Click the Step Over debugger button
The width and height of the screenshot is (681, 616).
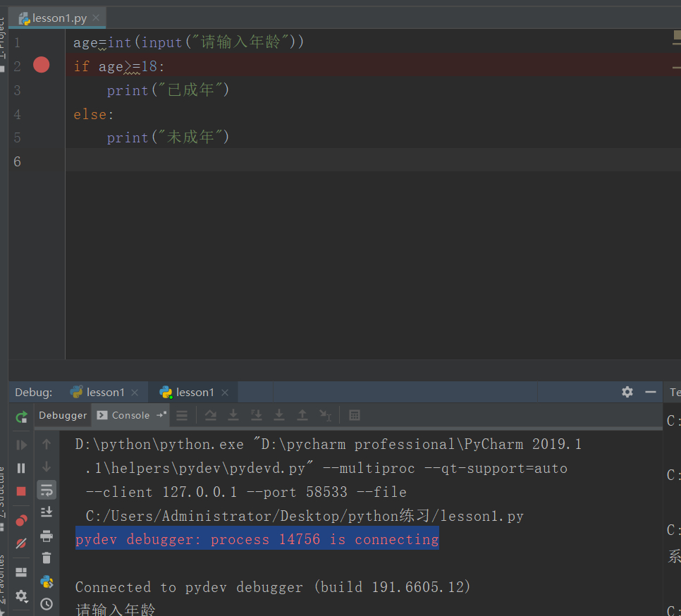[x=210, y=415]
